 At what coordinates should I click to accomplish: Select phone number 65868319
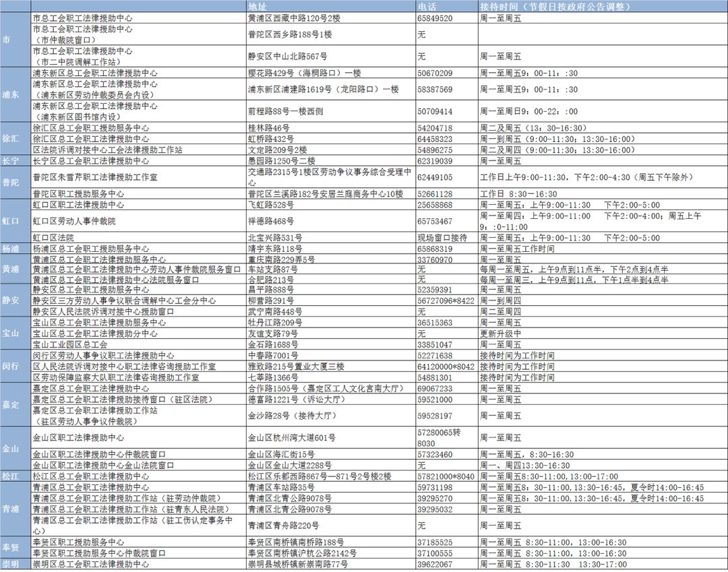click(x=435, y=249)
